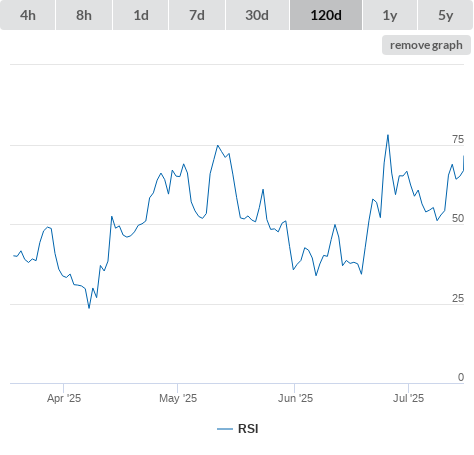Click the RSI peak in mid May

pos(218,145)
